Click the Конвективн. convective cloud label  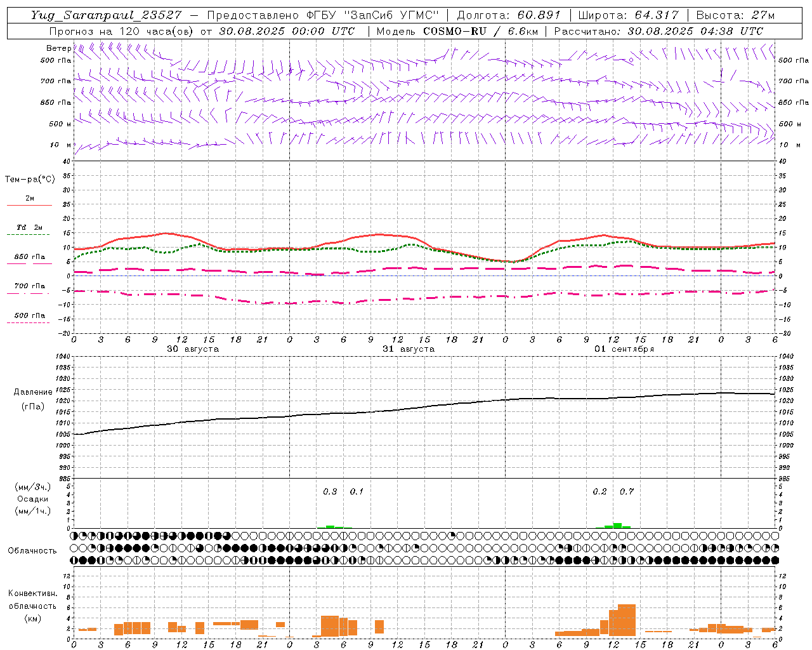click(x=33, y=594)
